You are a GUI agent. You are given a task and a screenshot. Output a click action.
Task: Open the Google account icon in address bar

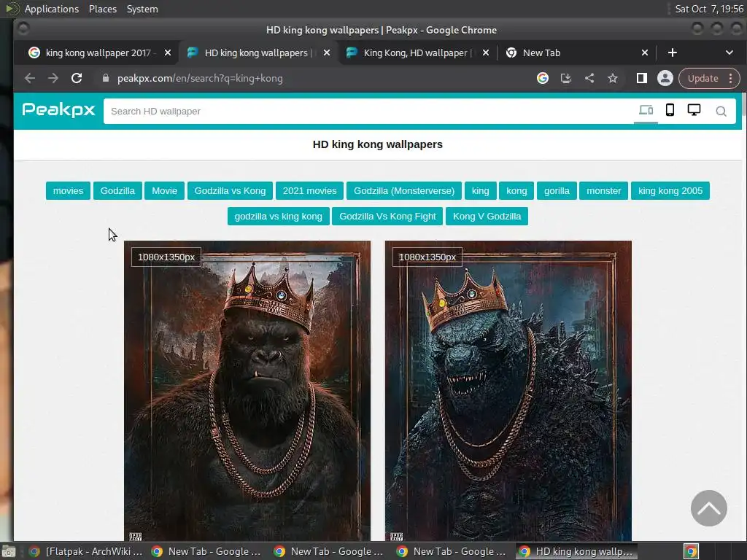click(x=543, y=78)
